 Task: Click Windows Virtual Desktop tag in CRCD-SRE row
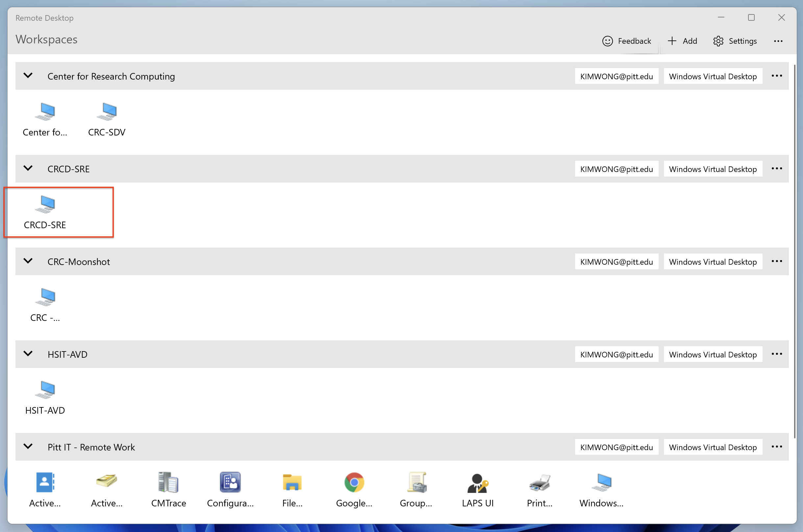pos(713,169)
